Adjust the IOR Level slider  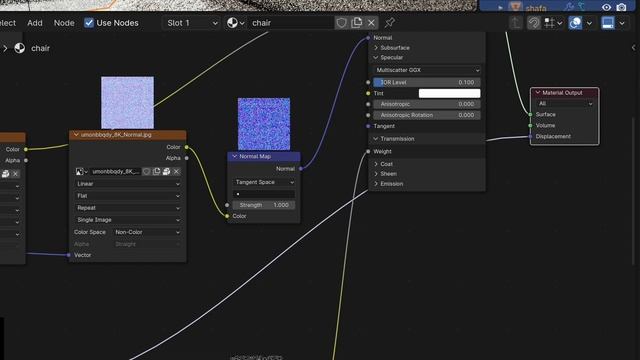pyautogui.click(x=427, y=82)
